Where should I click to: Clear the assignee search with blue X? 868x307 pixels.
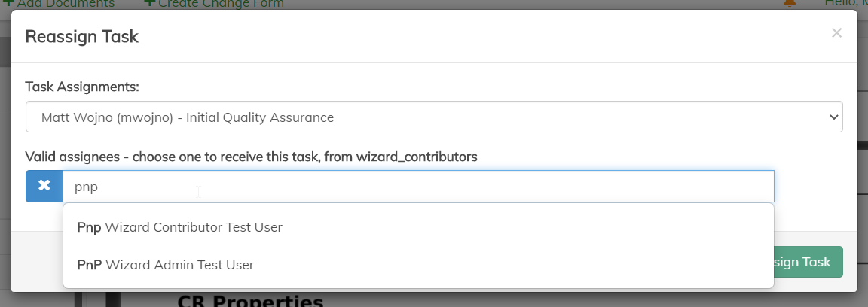coord(44,186)
